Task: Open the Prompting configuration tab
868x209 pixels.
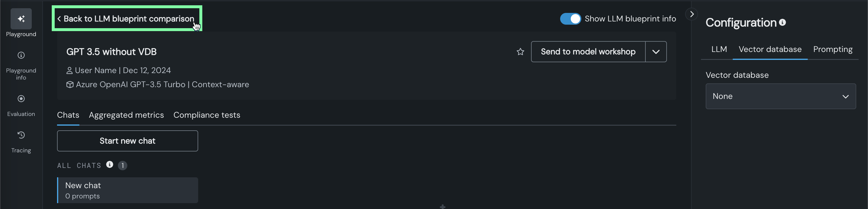Action: (833, 50)
